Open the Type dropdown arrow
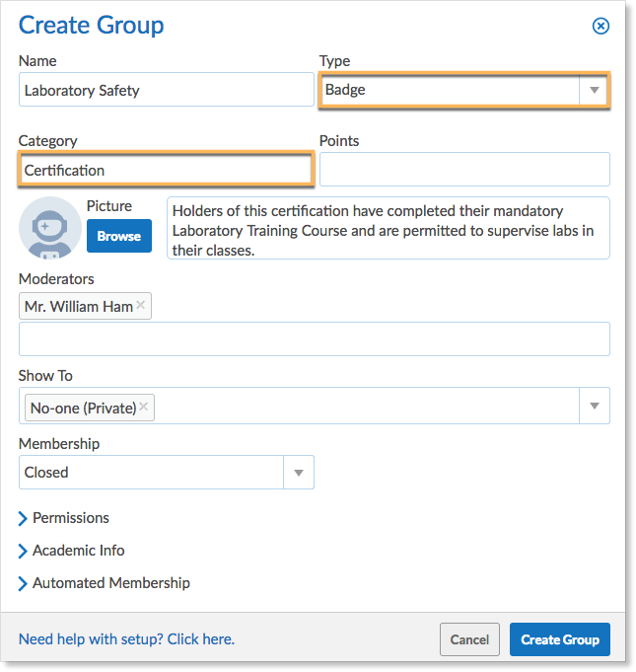636x672 pixels. (594, 90)
